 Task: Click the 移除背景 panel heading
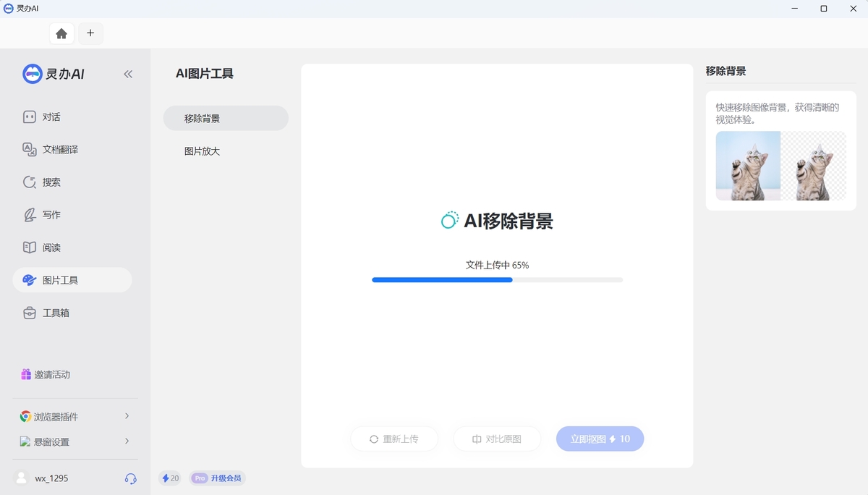(x=726, y=71)
